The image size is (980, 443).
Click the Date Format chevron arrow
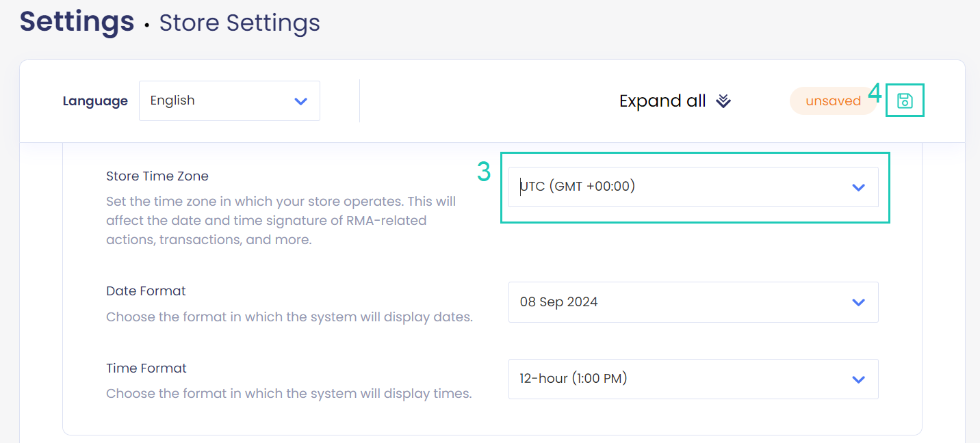pos(858,302)
